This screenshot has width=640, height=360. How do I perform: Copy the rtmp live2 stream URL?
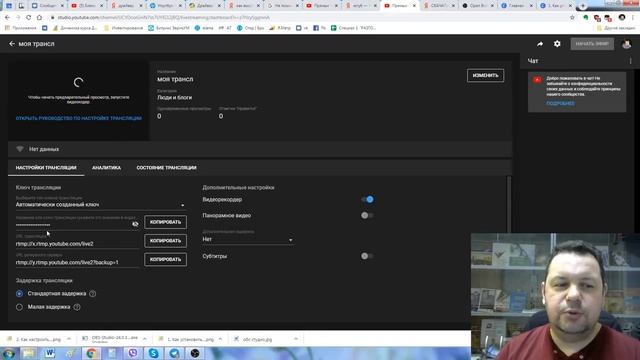165,241
